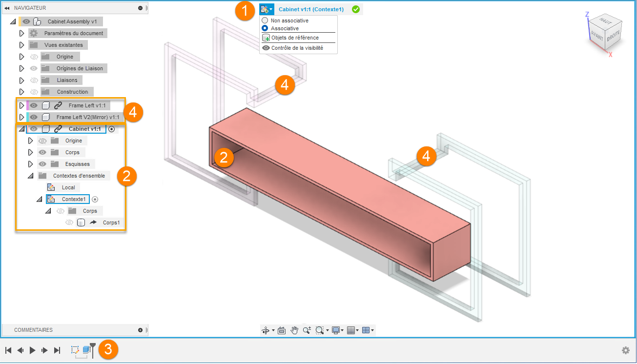Click the Display Settings monitor icon

pos(335,330)
